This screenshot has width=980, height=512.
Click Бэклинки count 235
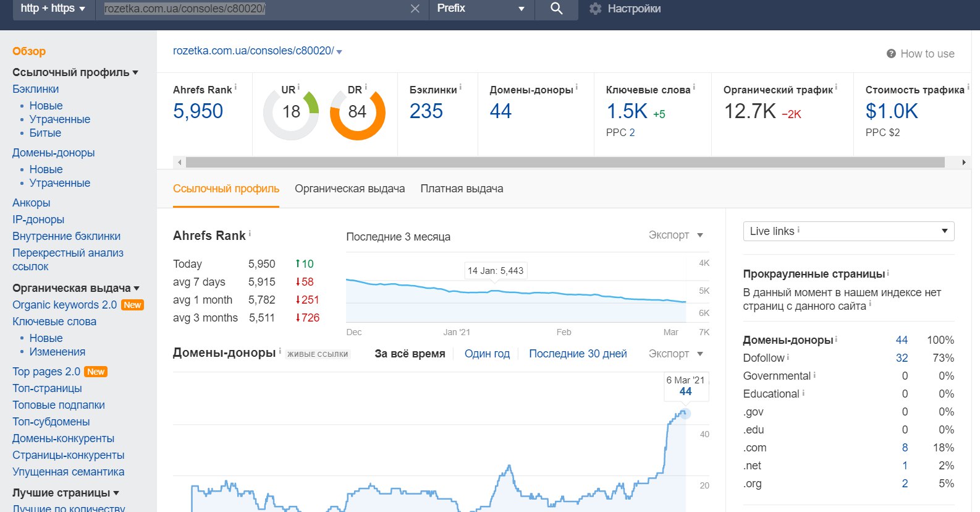tap(426, 111)
